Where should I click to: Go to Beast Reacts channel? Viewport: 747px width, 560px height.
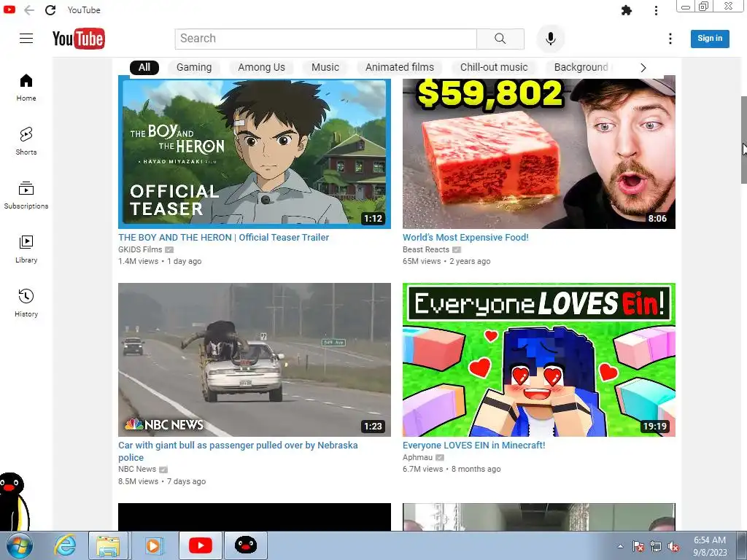click(x=426, y=249)
